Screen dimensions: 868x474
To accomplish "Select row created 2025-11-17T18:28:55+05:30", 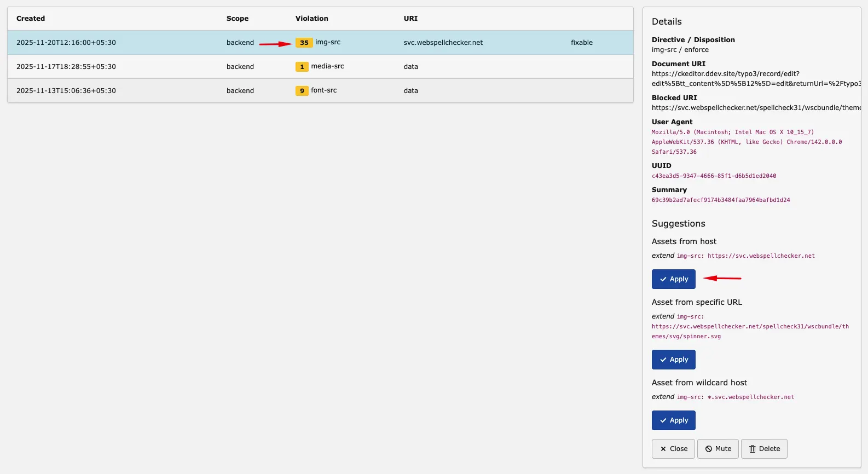I will coord(320,67).
